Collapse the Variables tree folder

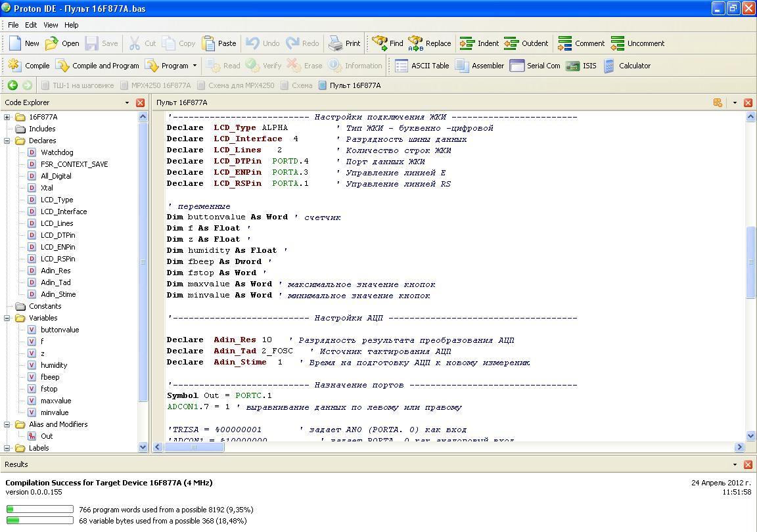pyautogui.click(x=7, y=318)
